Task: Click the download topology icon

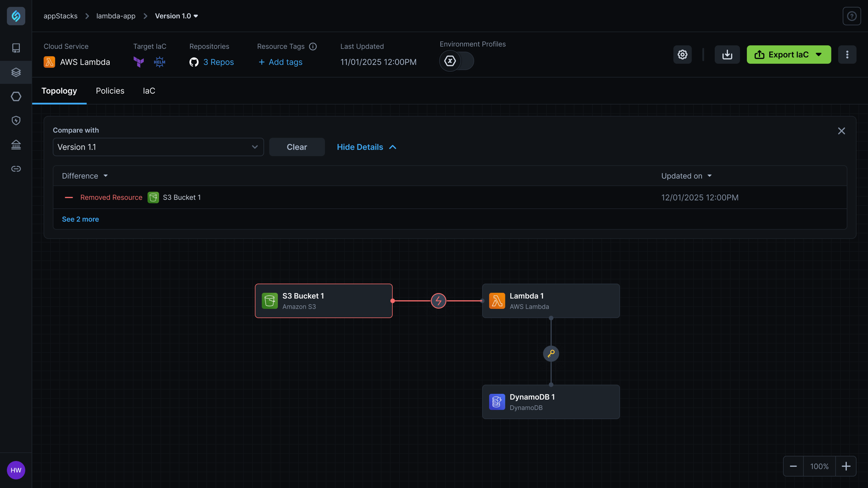Action: 727,54
